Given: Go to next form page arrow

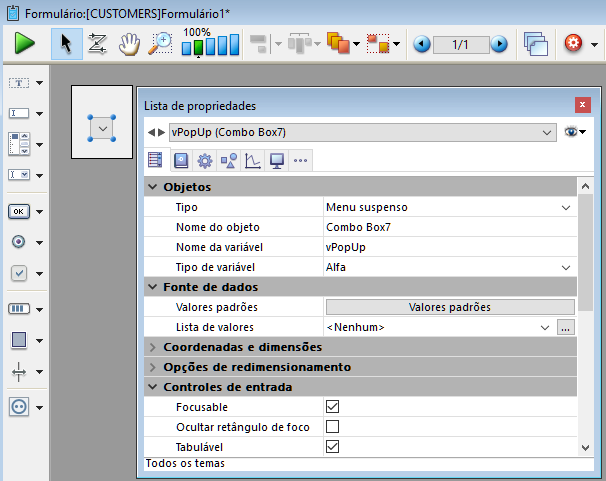Looking at the screenshot, I should (x=498, y=45).
